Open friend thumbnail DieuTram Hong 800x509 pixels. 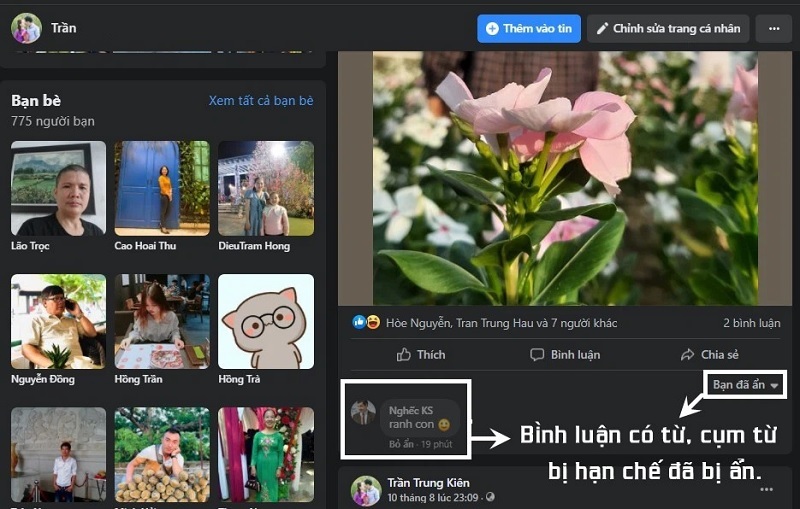[x=266, y=188]
